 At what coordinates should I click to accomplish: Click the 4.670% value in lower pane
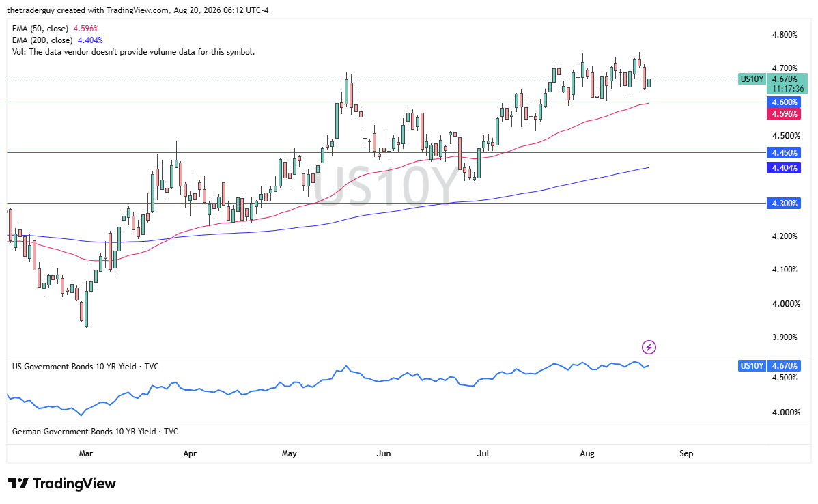783,366
